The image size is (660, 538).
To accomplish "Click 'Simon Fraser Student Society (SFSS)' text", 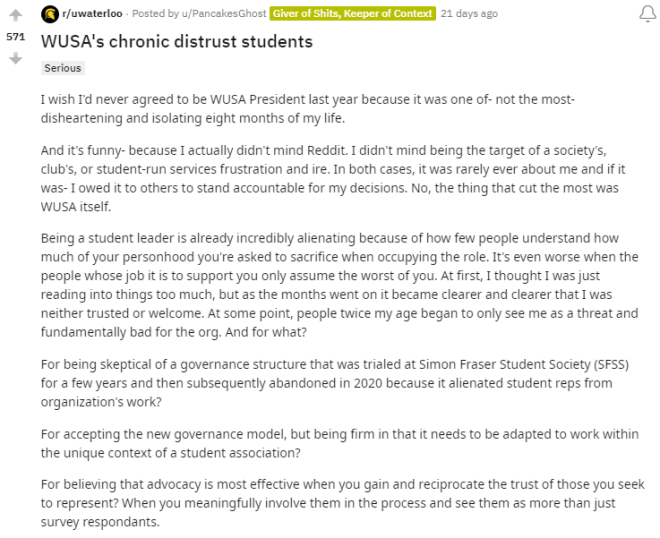I will [524, 364].
